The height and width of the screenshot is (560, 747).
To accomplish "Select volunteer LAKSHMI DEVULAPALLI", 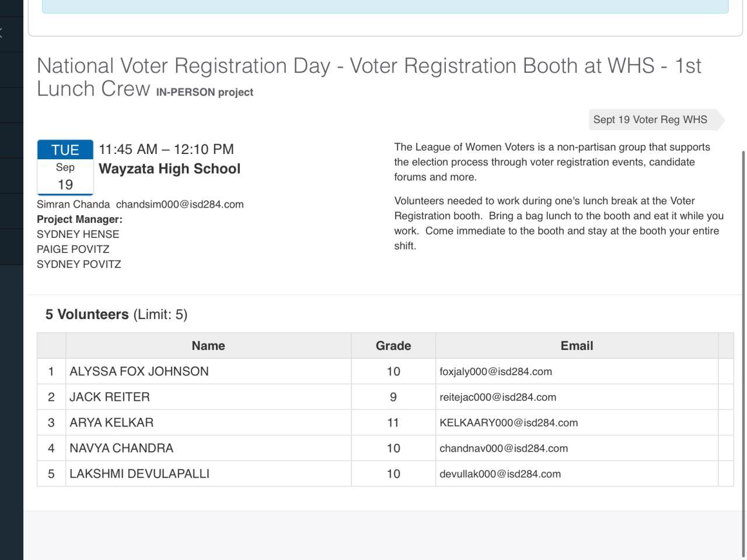I will coord(139,474).
